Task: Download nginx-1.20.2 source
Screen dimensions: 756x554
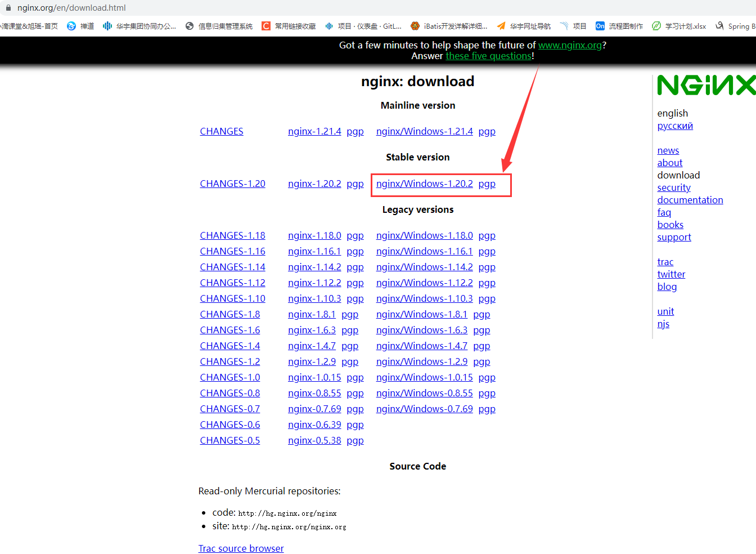Action: (314, 184)
